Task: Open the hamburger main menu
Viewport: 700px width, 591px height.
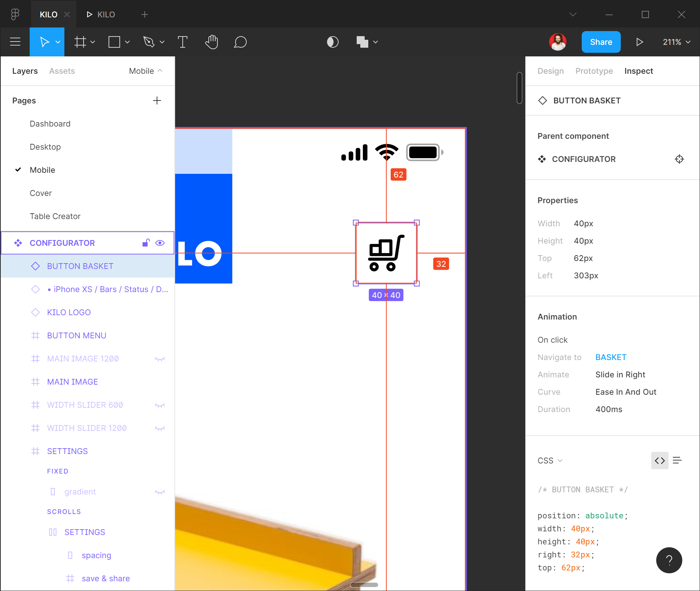Action: pyautogui.click(x=15, y=42)
